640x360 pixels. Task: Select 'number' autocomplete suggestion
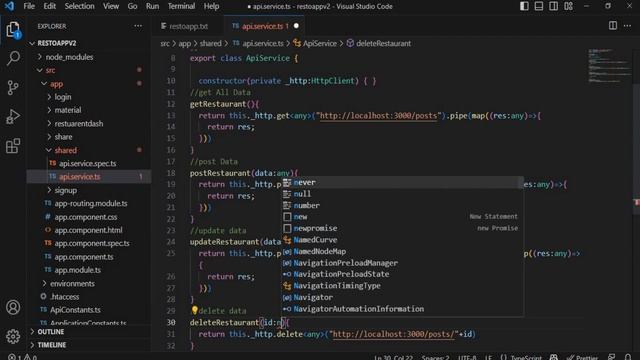pyautogui.click(x=403, y=205)
